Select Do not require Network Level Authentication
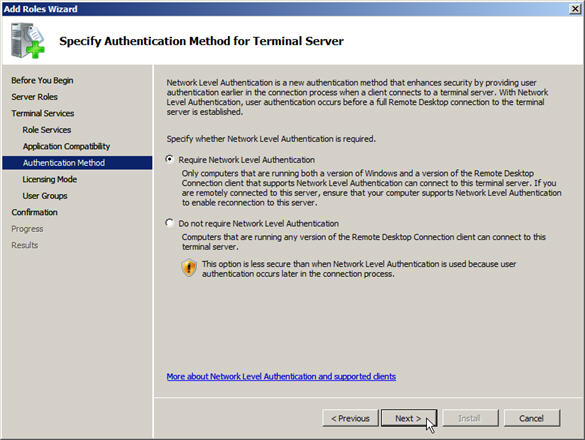The height and width of the screenshot is (440, 585). (170, 223)
